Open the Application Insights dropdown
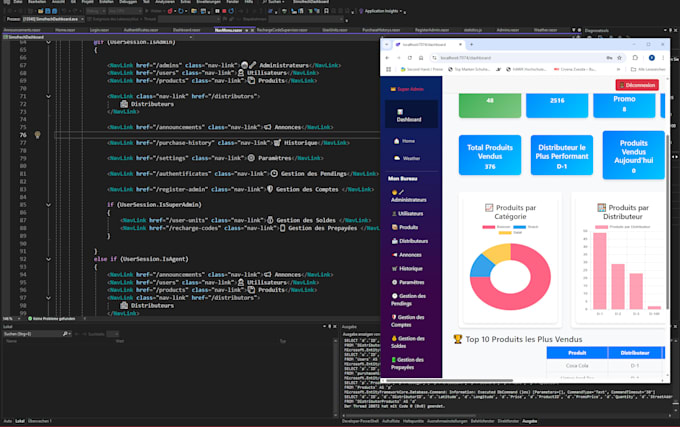This screenshot has width=680, height=427. point(383,11)
